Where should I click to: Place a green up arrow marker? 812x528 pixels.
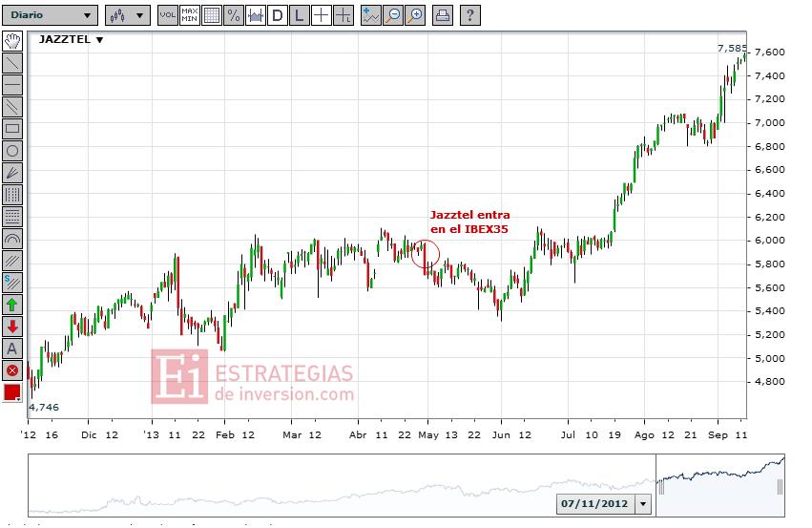[x=12, y=305]
